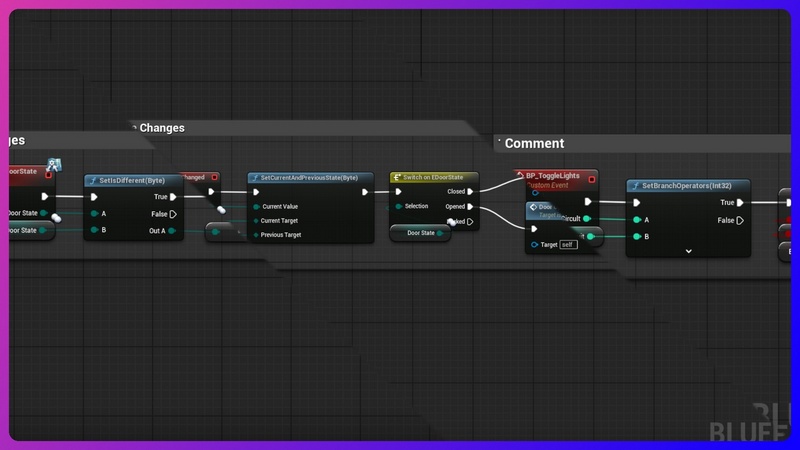Expand the SetBranchOperators node with chevron
The image size is (800, 450).
coord(688,251)
